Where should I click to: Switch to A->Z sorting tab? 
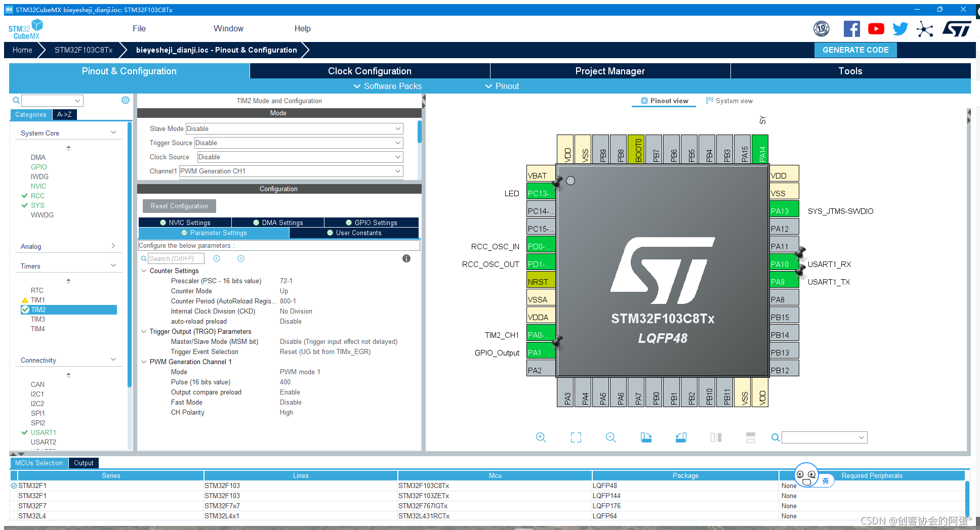(x=64, y=114)
